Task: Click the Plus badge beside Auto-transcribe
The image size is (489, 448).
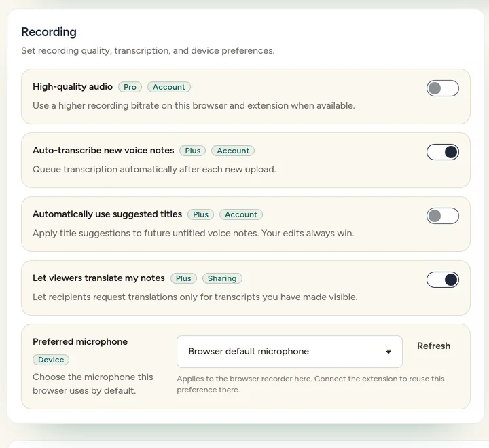Action: 192,151
